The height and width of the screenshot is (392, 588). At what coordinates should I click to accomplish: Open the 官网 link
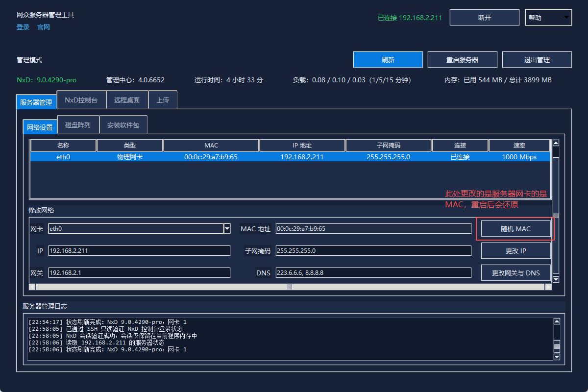point(44,27)
